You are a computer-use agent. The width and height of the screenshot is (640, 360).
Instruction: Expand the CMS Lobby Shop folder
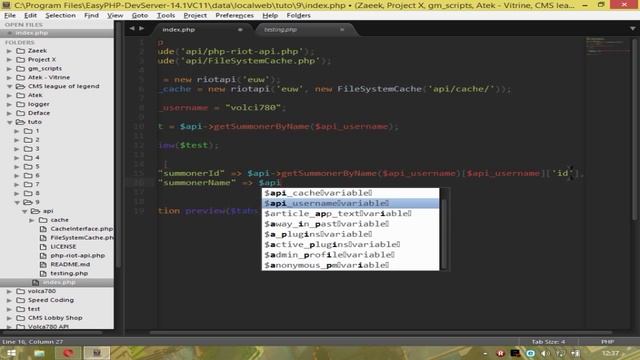coord(9,318)
